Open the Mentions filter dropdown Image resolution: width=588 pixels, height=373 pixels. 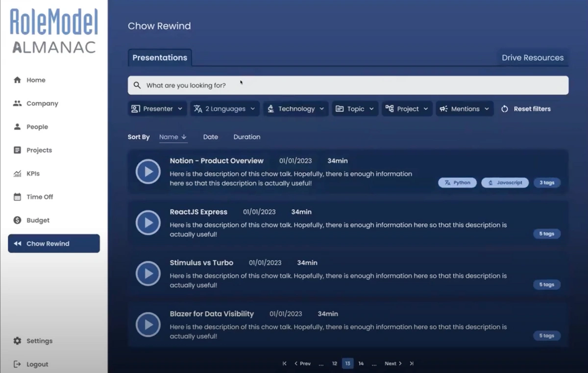[465, 109]
